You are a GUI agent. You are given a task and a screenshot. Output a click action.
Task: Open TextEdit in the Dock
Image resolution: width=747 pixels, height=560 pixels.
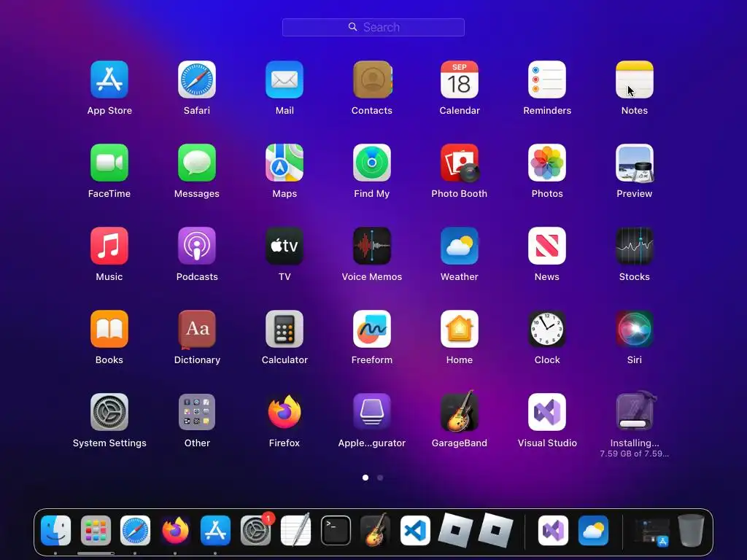pos(295,530)
